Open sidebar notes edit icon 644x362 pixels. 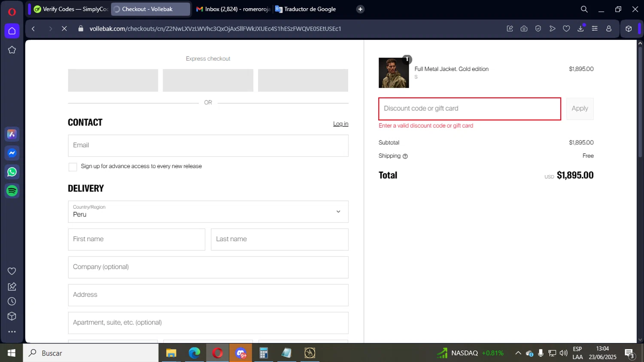click(x=12, y=286)
